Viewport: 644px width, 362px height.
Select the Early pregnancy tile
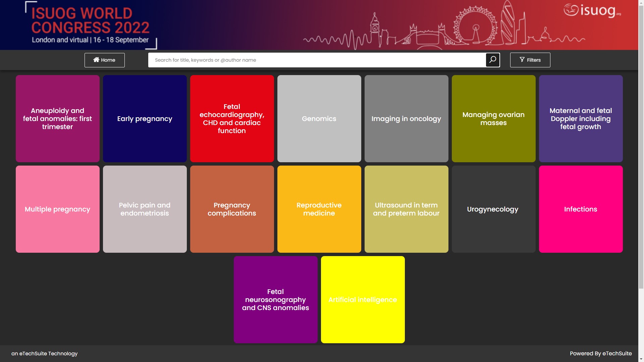(x=145, y=119)
